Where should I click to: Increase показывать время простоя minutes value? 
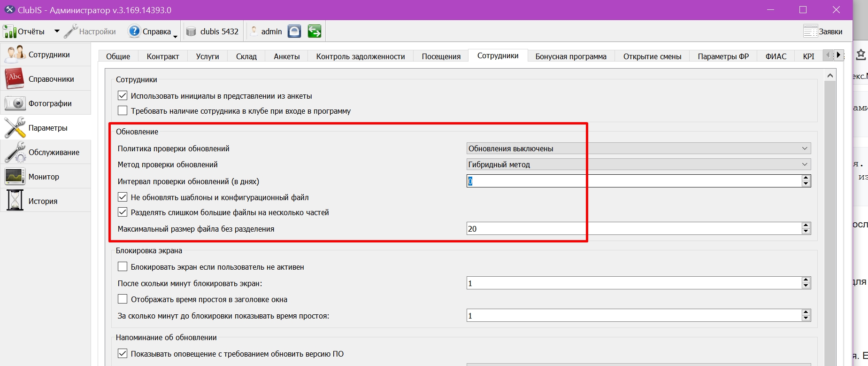tap(806, 313)
